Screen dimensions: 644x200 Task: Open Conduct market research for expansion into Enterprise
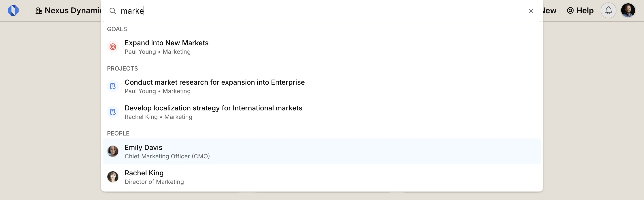214,82
